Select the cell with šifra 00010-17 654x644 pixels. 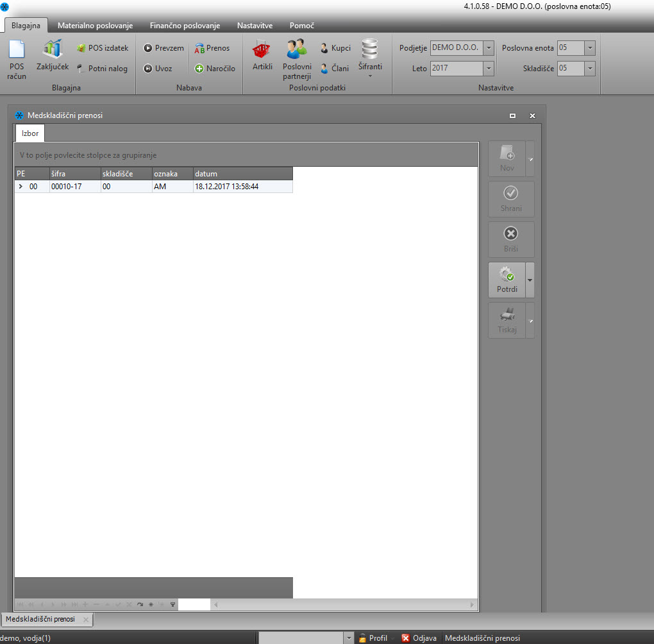75,187
